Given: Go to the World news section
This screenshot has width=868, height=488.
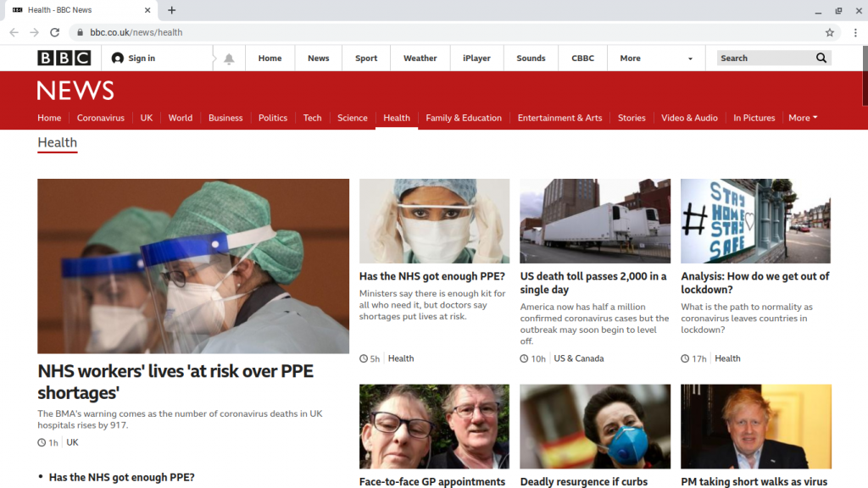Looking at the screenshot, I should pyautogui.click(x=181, y=118).
